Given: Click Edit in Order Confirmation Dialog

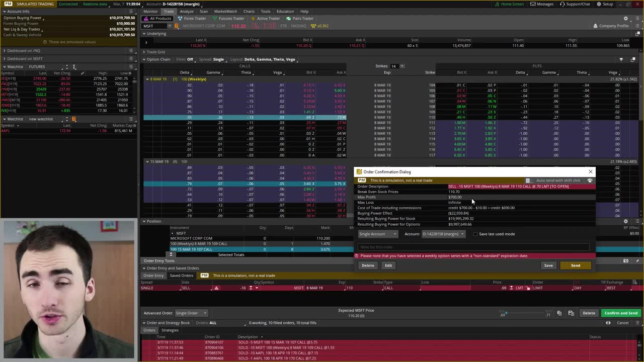Looking at the screenshot, I should coord(388,265).
